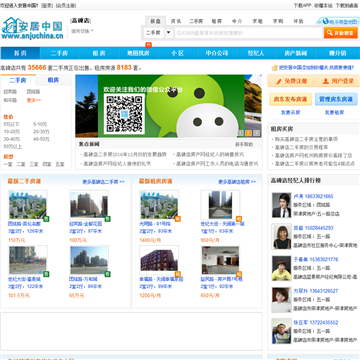This screenshot has width=360, height=360.
Task: Filter by price 50万以上
Action: [13, 147]
